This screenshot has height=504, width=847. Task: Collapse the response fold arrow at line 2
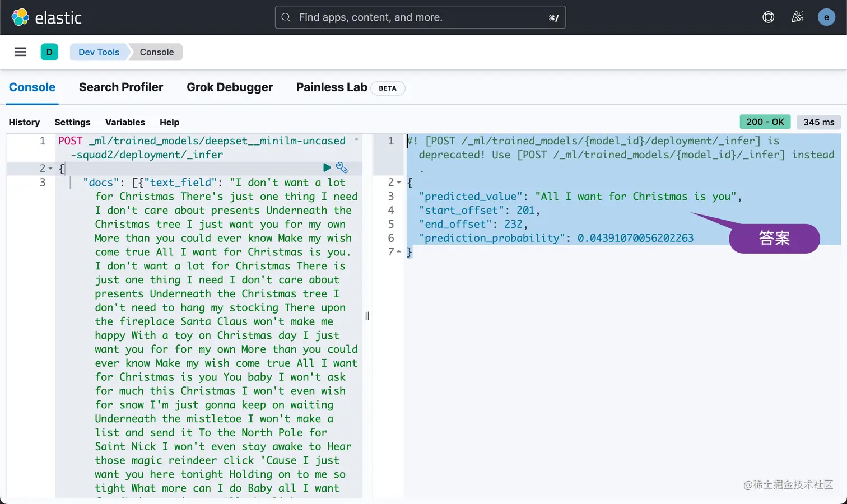click(399, 183)
